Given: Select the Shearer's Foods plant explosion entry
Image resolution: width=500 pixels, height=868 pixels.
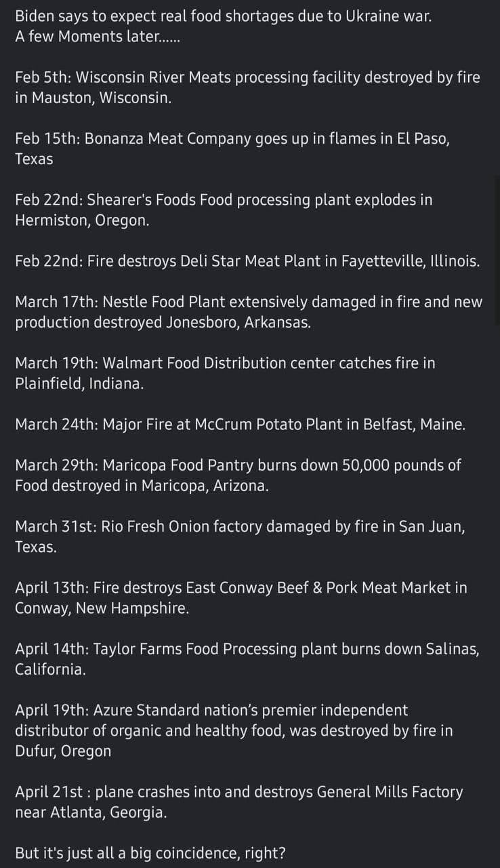Looking at the screenshot, I should [x=224, y=200].
